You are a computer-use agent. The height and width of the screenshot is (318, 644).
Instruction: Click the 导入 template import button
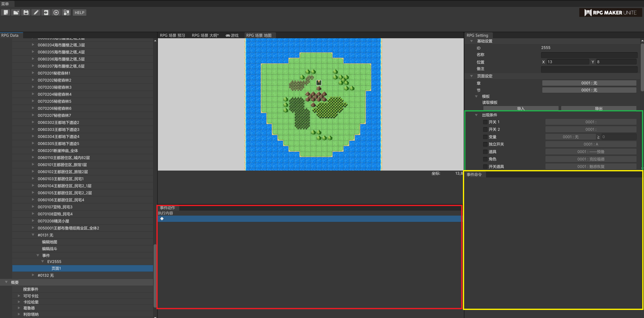[520, 108]
